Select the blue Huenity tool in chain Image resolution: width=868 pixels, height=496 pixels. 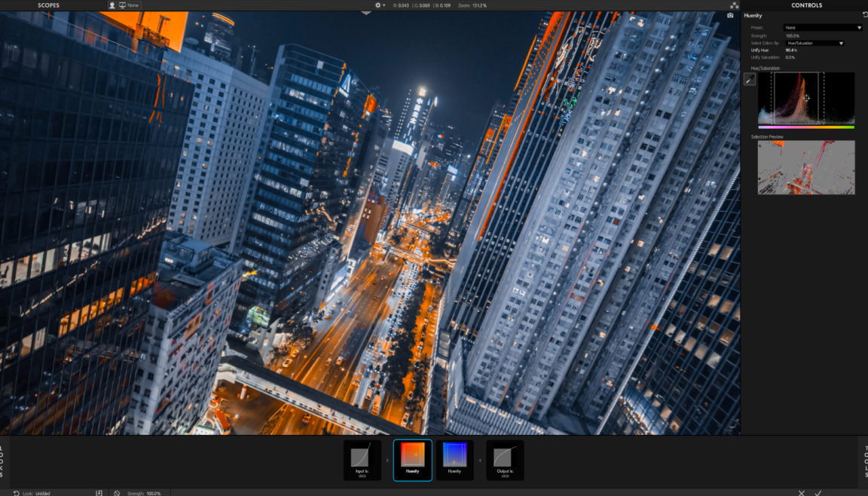pos(454,460)
